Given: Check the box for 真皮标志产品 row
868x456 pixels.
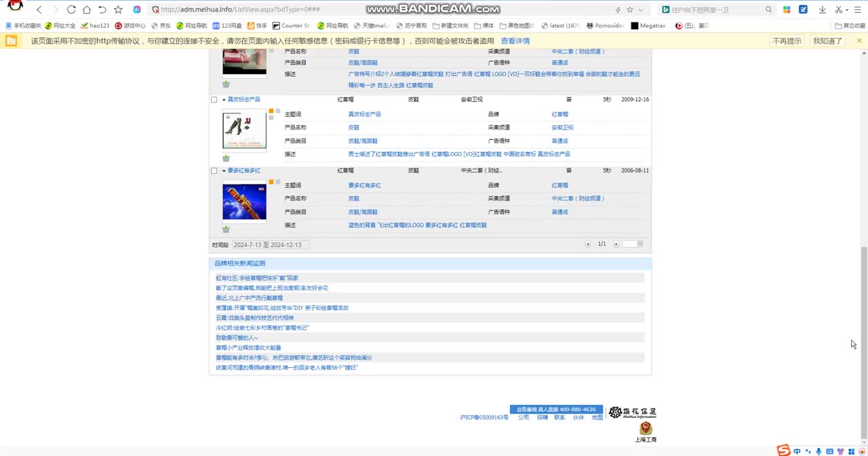Looking at the screenshot, I should click(214, 100).
